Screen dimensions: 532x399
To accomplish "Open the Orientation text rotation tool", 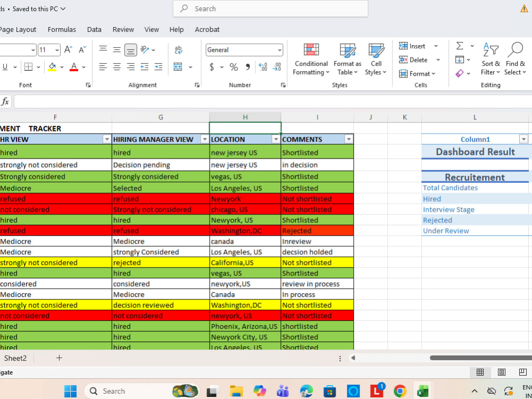I will coord(145,50).
